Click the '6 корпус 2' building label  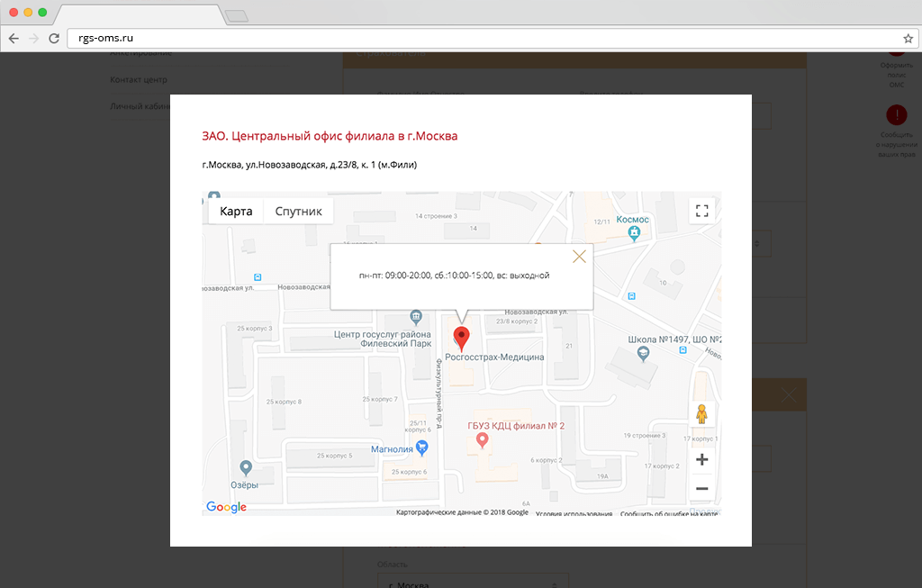[x=547, y=460]
